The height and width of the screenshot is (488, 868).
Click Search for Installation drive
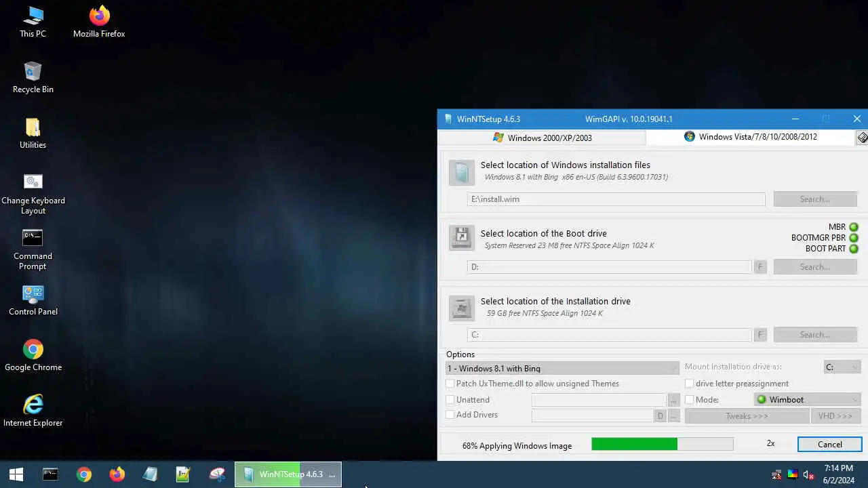pyautogui.click(x=815, y=335)
